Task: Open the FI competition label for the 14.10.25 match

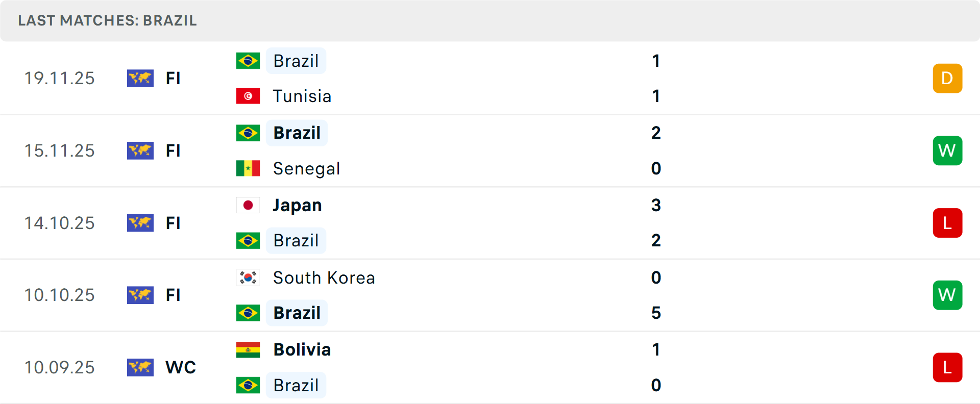Action: point(173,223)
